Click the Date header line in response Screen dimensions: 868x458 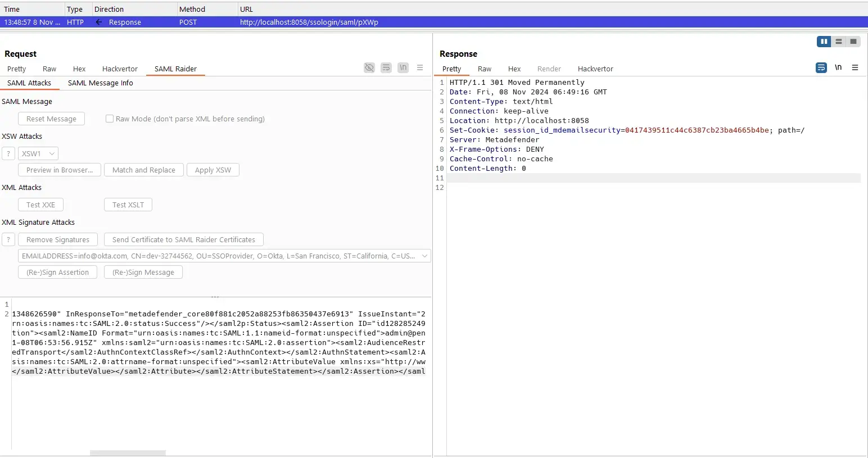(528, 92)
